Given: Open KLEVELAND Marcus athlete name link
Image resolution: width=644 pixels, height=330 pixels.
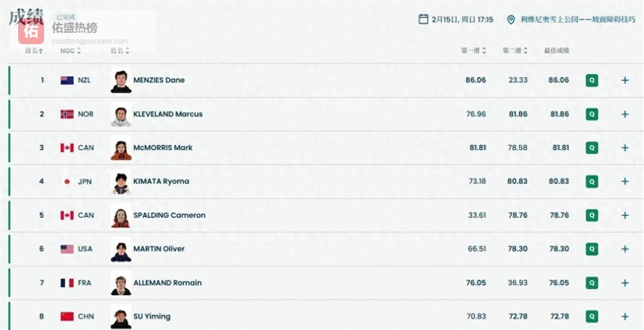Looking at the screenshot, I should (x=168, y=114).
